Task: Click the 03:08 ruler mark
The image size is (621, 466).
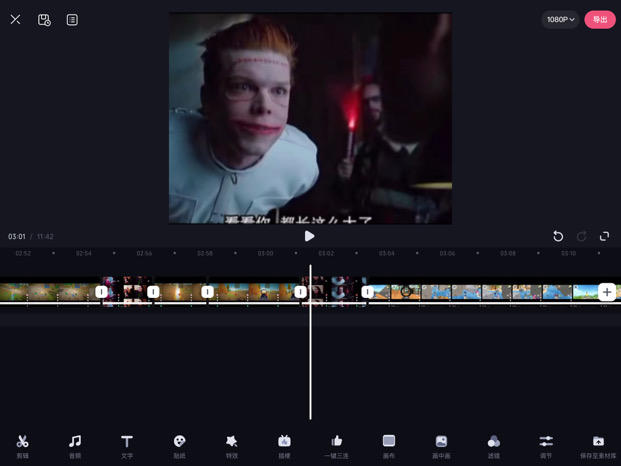Action: [x=508, y=253]
